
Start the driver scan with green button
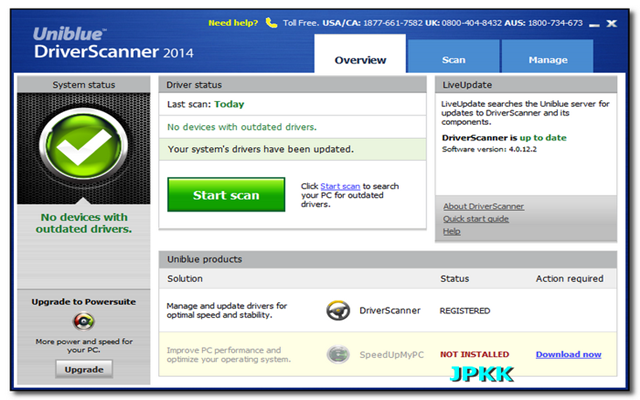(226, 195)
